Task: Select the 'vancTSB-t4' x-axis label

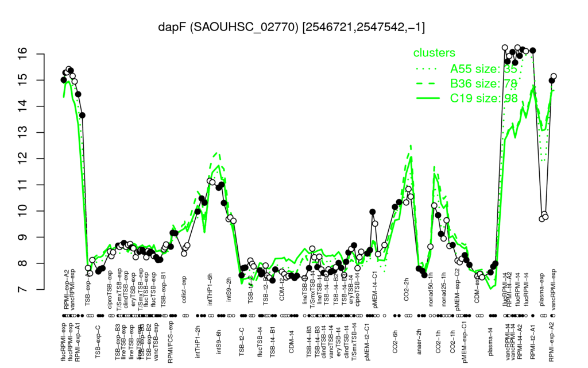Action: (330, 340)
